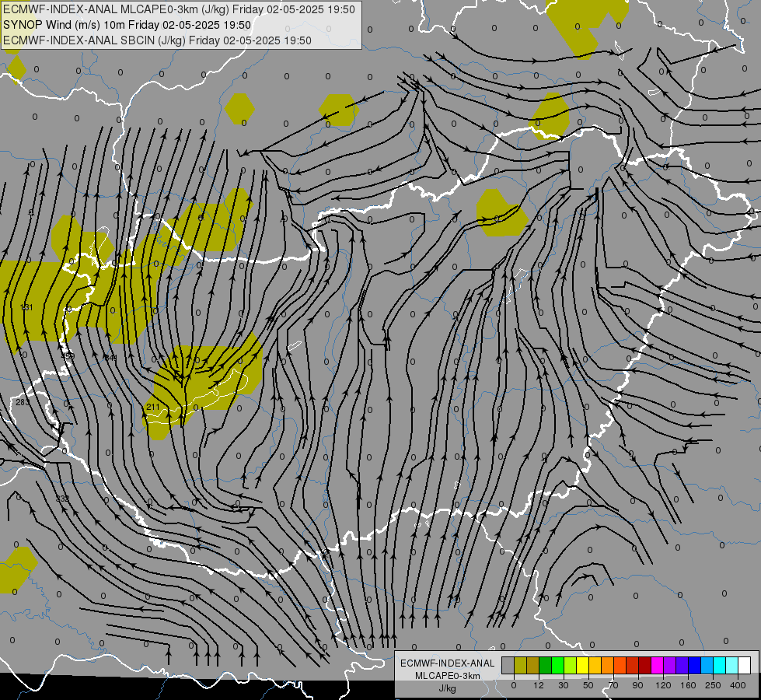Screen dimensions: 761x700
Task: Select the olive legend swatch above 0
Action: [521, 665]
